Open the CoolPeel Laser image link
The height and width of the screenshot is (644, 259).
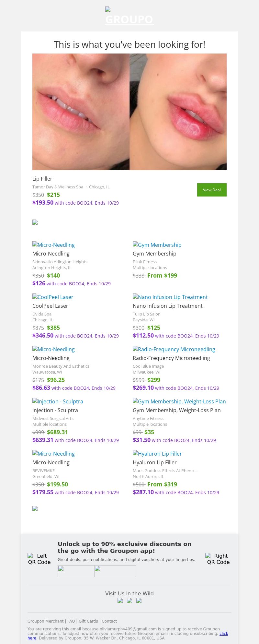[53, 297]
